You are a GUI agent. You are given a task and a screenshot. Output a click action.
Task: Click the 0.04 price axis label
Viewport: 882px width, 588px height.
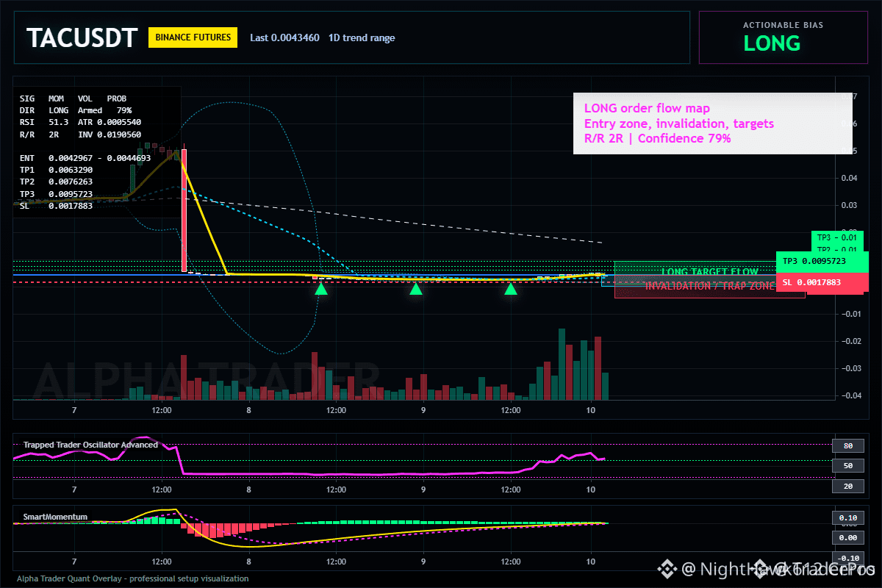pyautogui.click(x=849, y=178)
